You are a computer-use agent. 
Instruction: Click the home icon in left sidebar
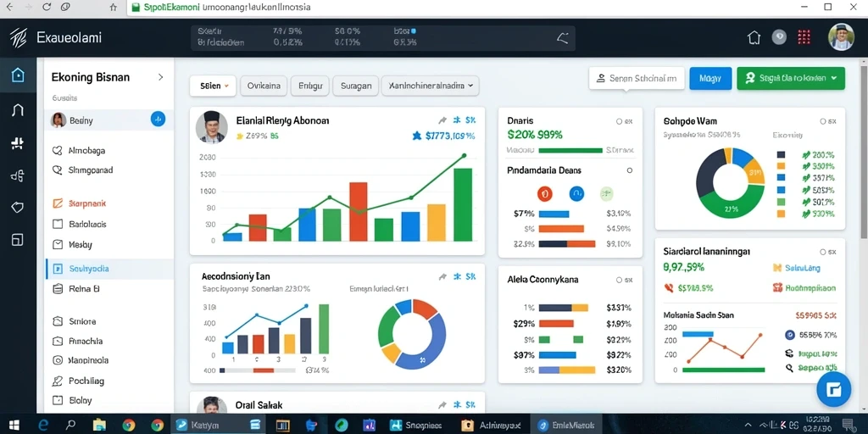(x=18, y=75)
